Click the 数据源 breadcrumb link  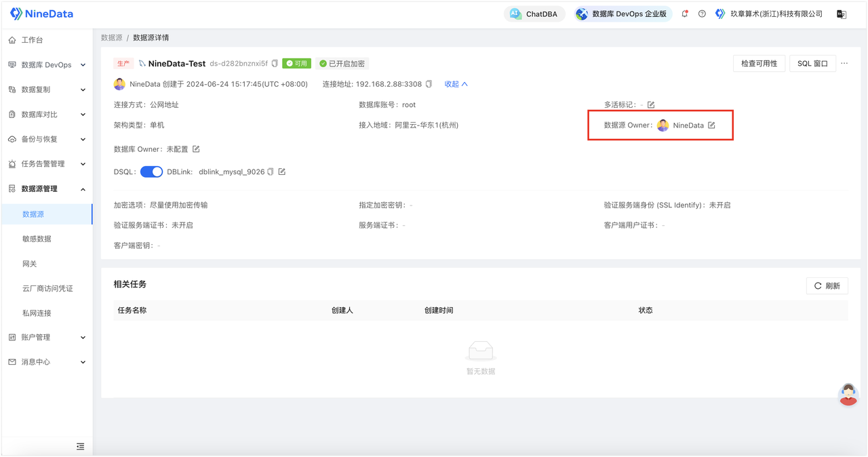tap(112, 38)
